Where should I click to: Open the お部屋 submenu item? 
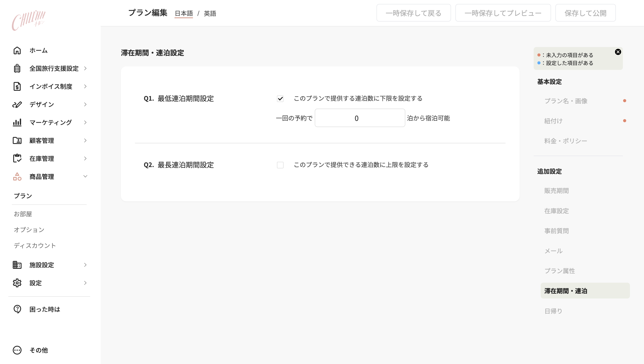23,214
